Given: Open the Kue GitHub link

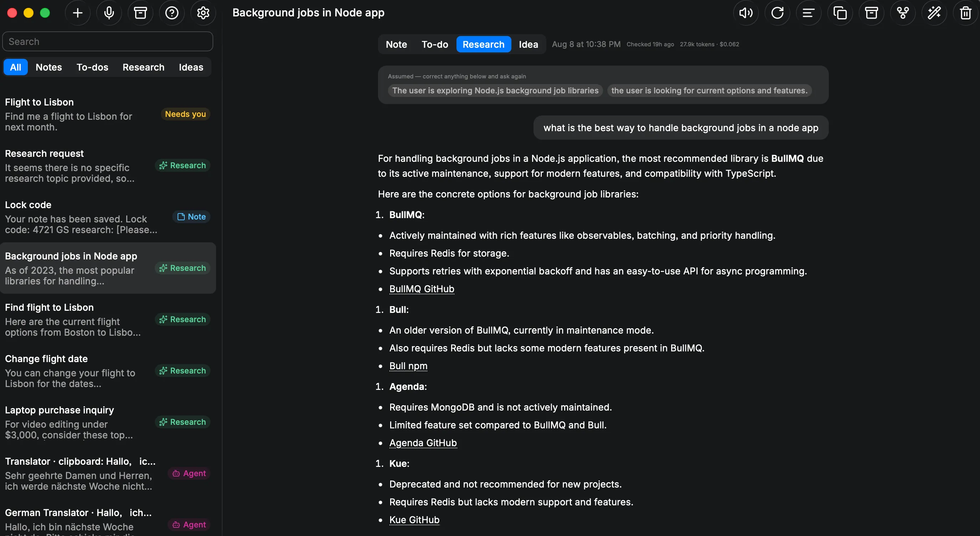Looking at the screenshot, I should click(x=414, y=520).
